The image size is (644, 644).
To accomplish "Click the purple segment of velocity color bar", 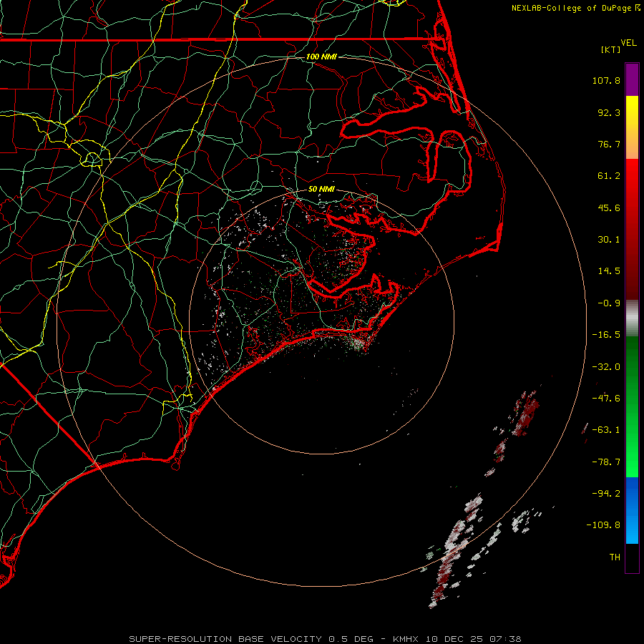I will tap(632, 79).
